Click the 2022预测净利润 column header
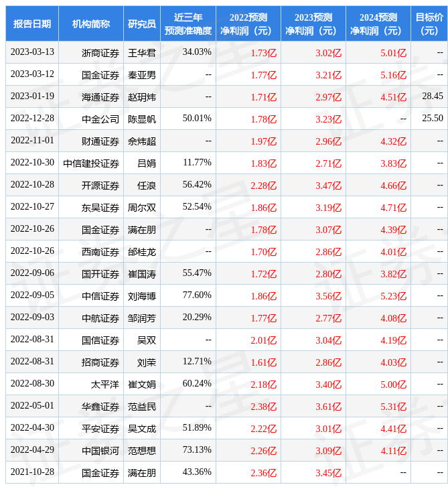This screenshot has width=448, height=489. point(248,23)
